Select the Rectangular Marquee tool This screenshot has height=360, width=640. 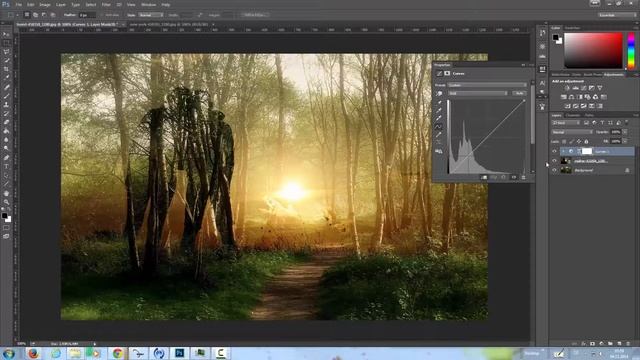[x=6, y=43]
